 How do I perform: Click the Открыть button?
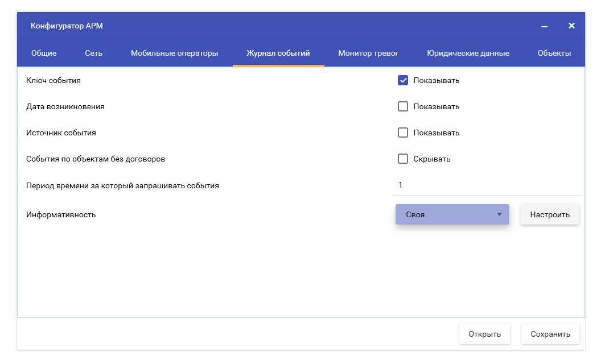pos(484,334)
